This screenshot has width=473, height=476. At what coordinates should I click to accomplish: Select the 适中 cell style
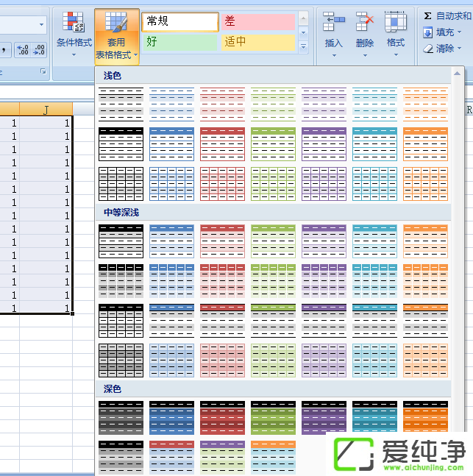click(258, 42)
